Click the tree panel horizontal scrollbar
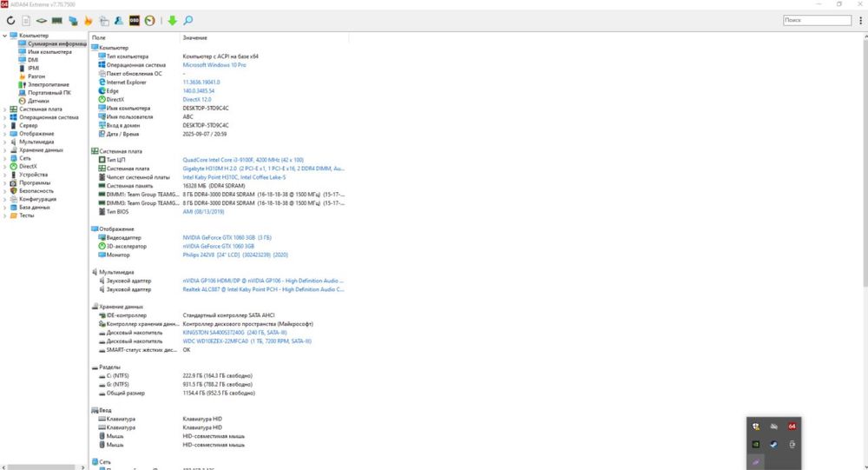Viewport: 868px width, 470px height. 42,467
